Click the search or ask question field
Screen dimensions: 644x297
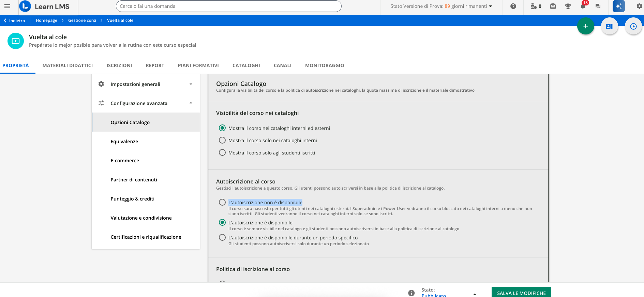pyautogui.click(x=228, y=6)
